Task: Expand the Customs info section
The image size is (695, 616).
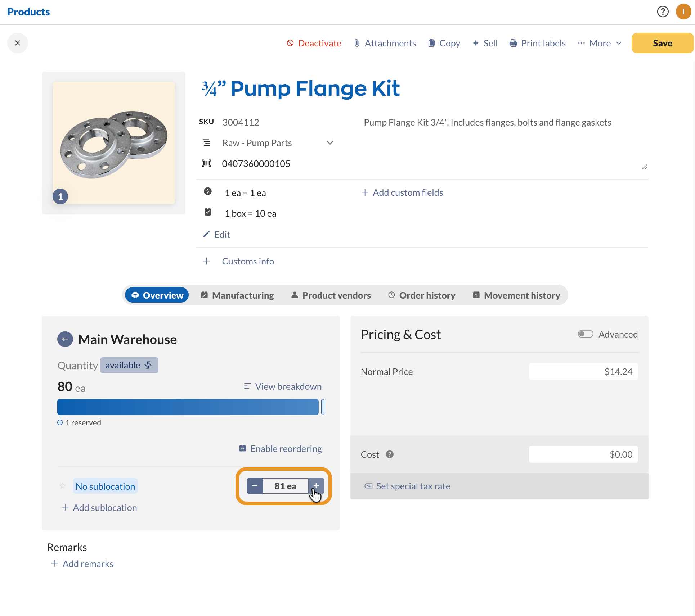Action: click(239, 261)
